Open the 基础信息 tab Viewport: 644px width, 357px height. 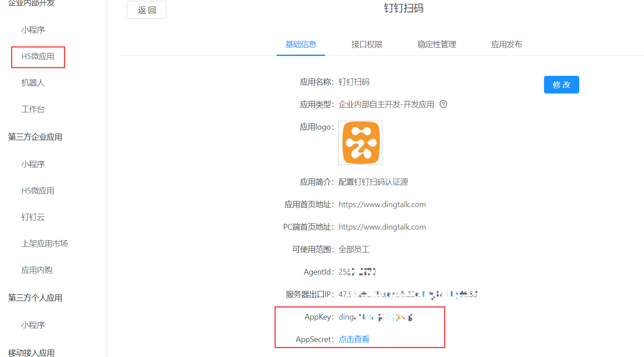click(x=301, y=44)
